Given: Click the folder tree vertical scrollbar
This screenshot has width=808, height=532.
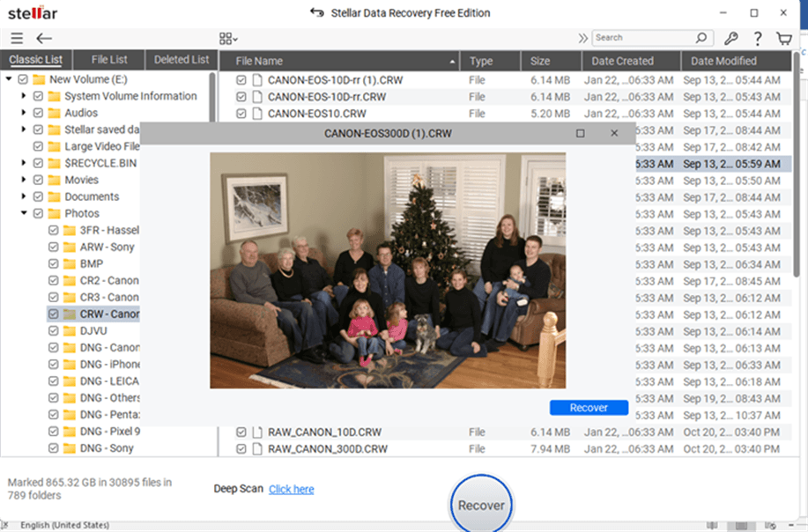Looking at the screenshot, I should click(x=212, y=98).
